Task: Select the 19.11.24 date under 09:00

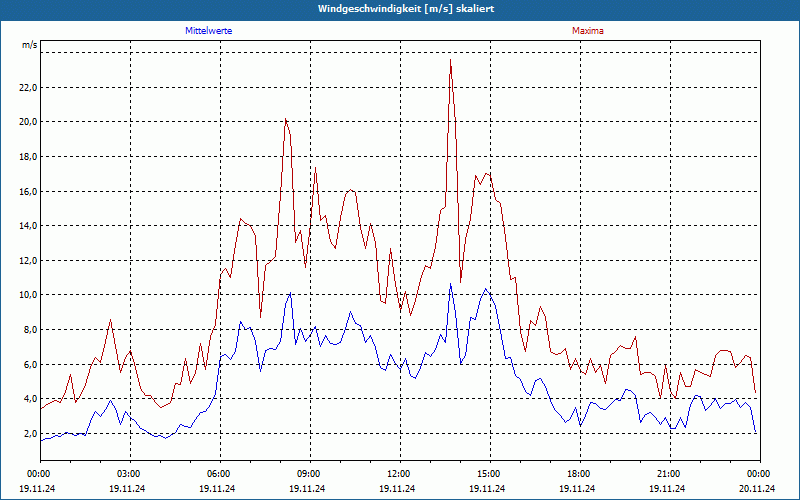Action: tap(307, 488)
